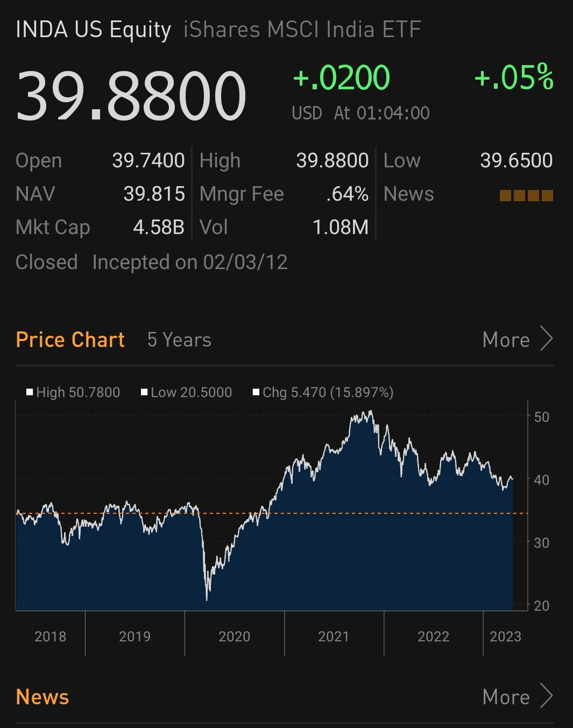Select the High value 39.8800
573x728 pixels.
pyautogui.click(x=333, y=160)
